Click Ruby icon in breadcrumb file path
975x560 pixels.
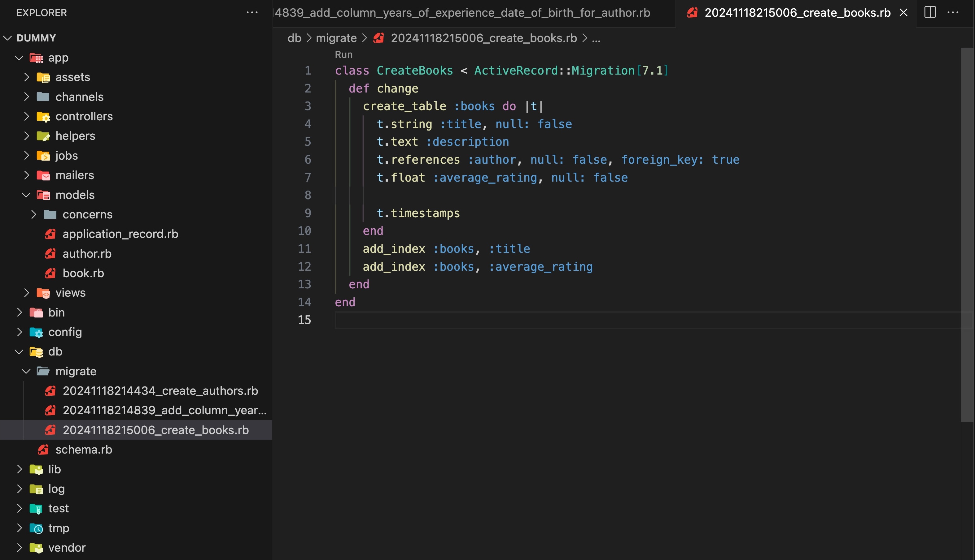pos(379,38)
